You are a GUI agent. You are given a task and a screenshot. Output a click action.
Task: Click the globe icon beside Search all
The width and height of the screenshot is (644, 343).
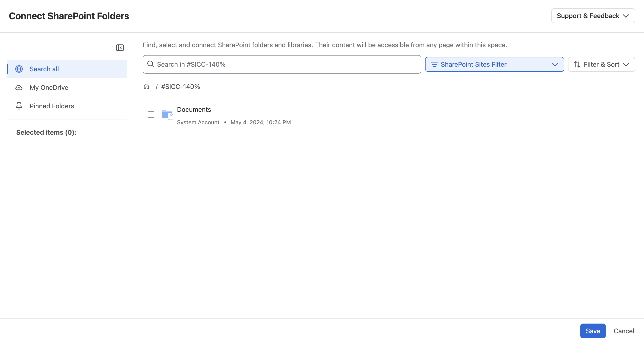[19, 69]
